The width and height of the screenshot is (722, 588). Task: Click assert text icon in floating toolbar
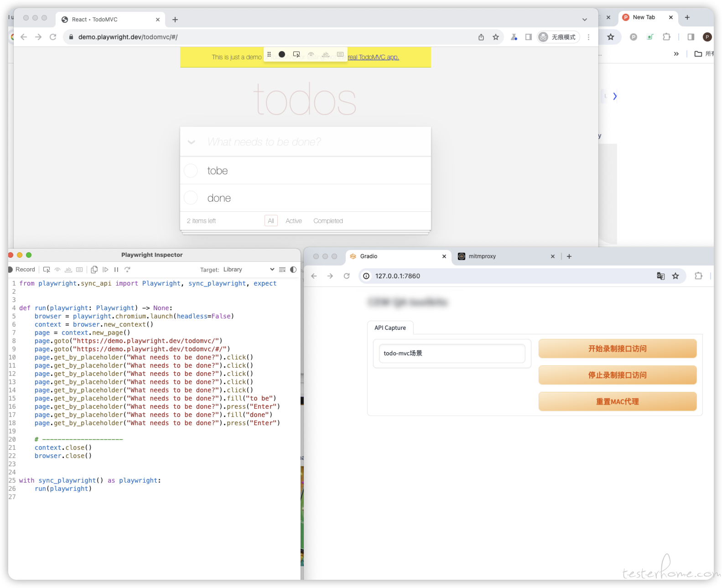pyautogui.click(x=326, y=54)
